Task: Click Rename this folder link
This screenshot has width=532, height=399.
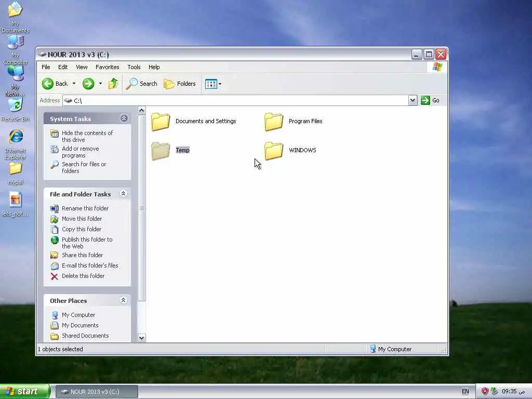Action: point(85,208)
